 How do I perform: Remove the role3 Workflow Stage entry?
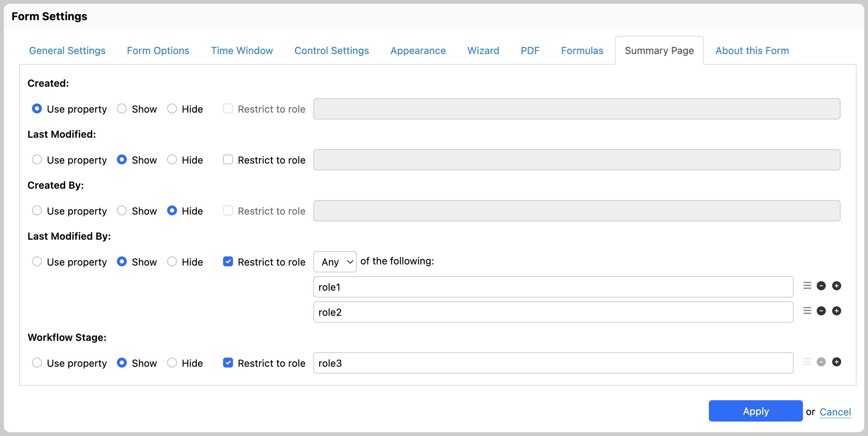tap(821, 362)
